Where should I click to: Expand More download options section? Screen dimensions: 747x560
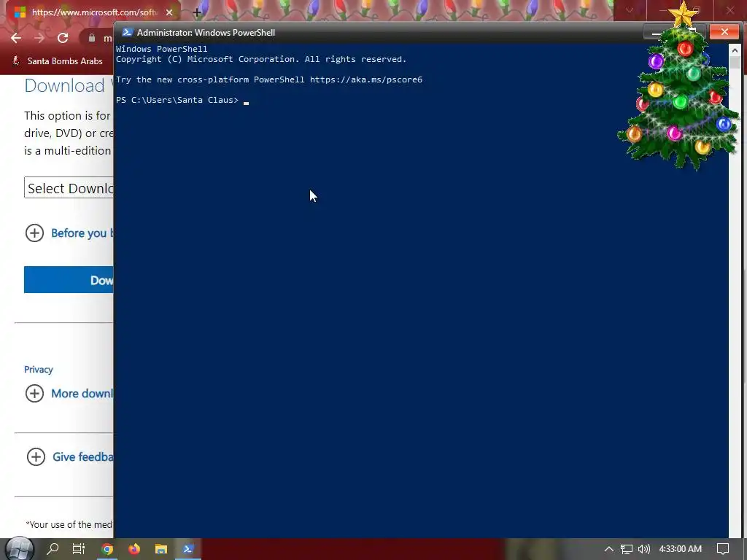70,393
